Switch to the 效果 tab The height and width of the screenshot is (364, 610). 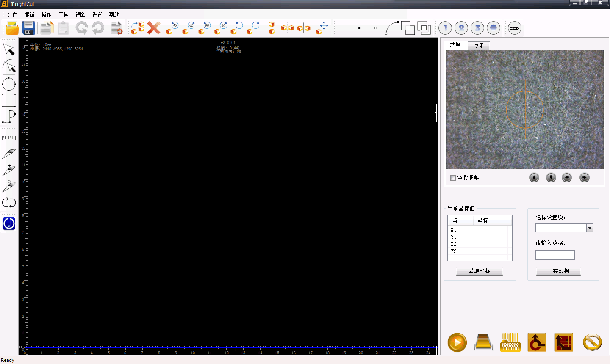(479, 45)
